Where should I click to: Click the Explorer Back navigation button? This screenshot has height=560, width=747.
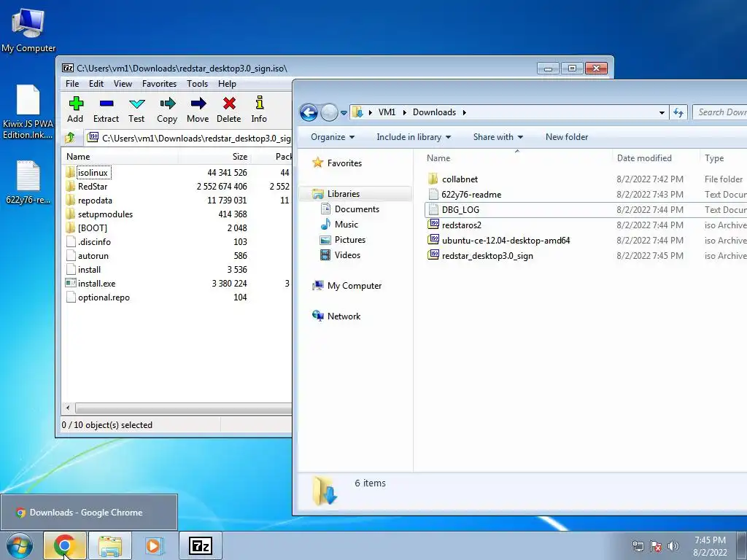click(309, 112)
